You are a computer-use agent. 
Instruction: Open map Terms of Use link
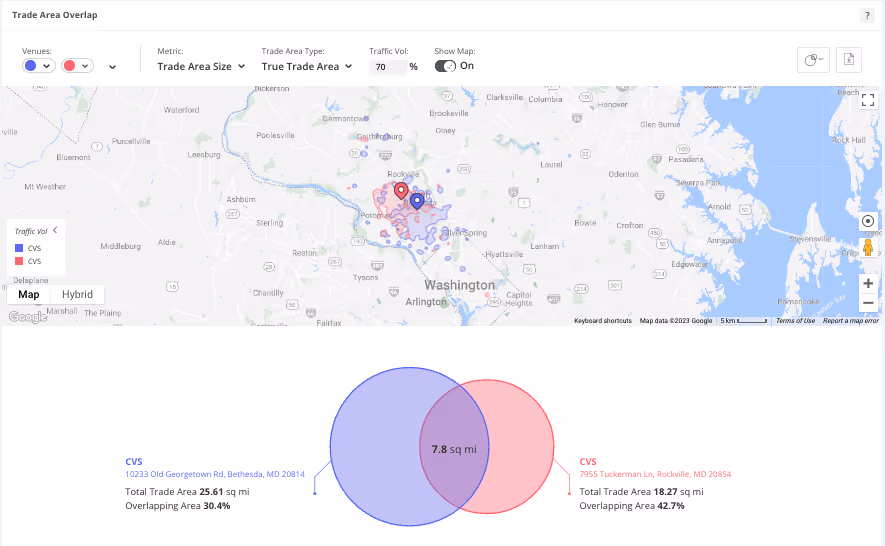(x=795, y=321)
